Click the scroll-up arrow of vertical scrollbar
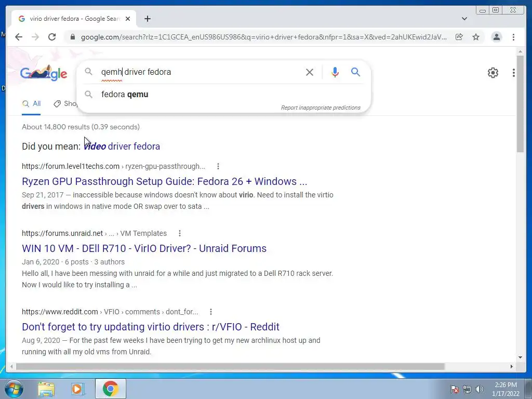Image resolution: width=532 pixels, height=399 pixels. tap(520, 51)
